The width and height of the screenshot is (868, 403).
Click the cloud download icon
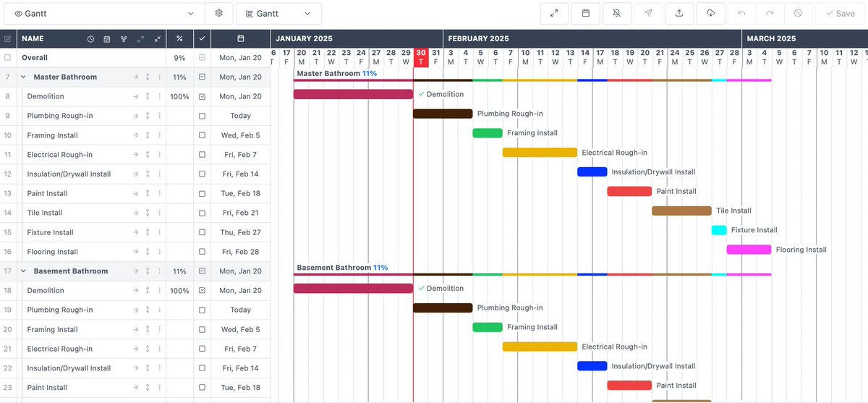[x=710, y=13]
